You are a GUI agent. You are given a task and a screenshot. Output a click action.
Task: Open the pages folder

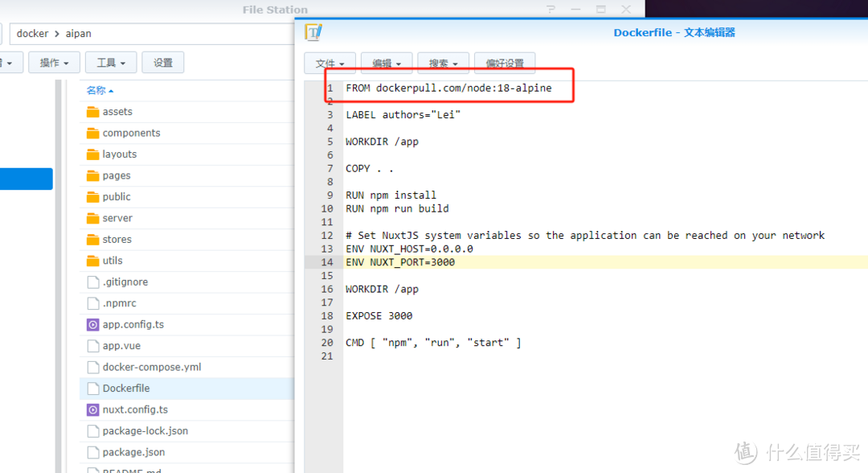pos(117,175)
